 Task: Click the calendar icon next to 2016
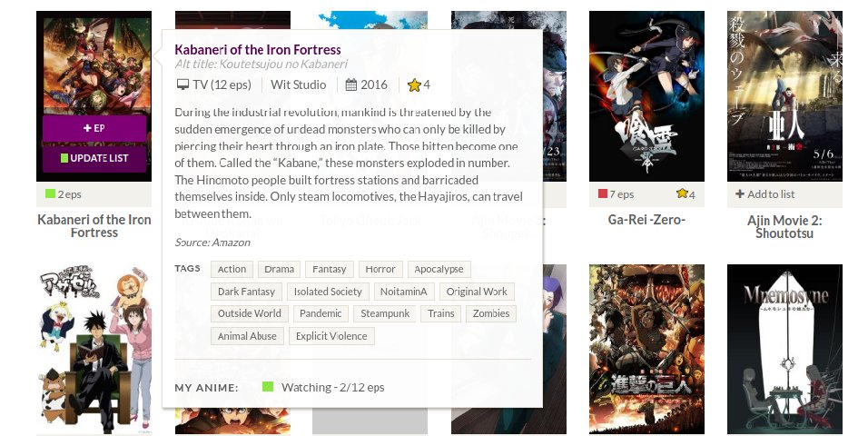[351, 84]
